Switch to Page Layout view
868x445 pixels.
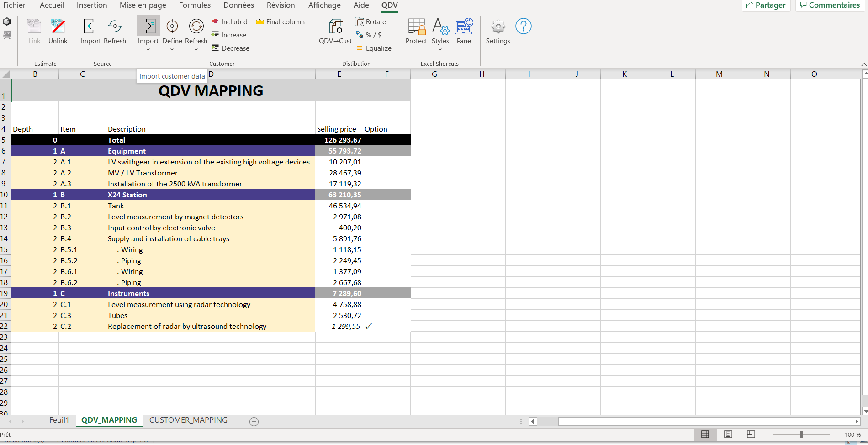[728, 434]
